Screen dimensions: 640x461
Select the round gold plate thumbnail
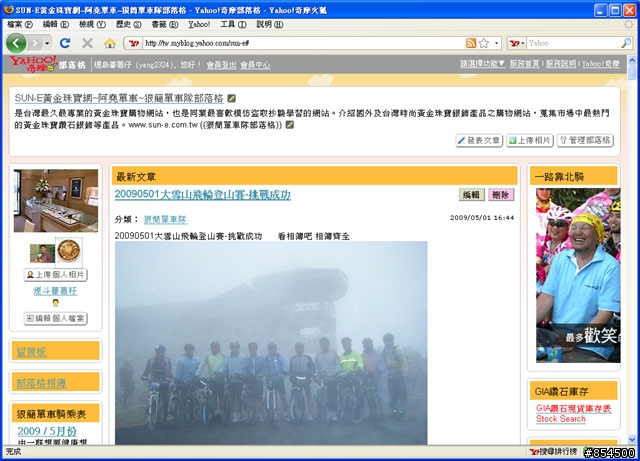tap(69, 251)
